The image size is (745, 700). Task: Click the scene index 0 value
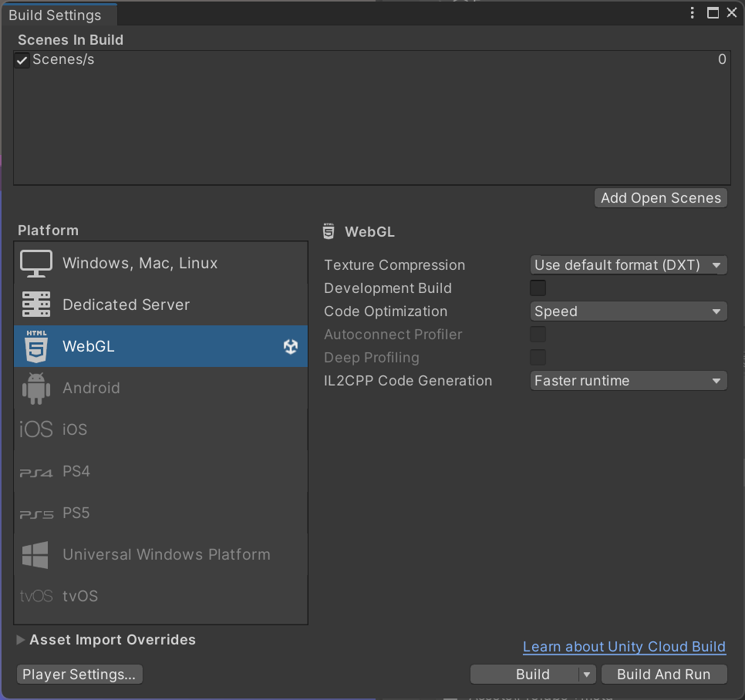[x=722, y=59]
